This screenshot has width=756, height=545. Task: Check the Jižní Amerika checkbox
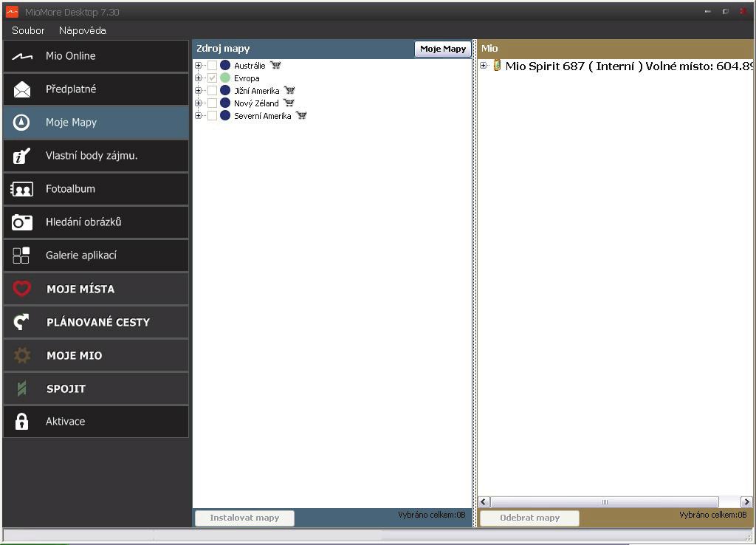click(212, 90)
